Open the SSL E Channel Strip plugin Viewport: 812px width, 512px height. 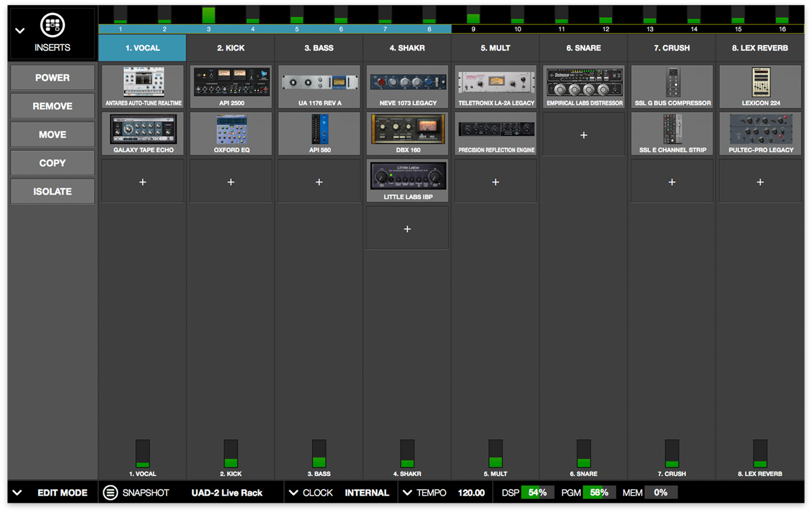pos(672,134)
